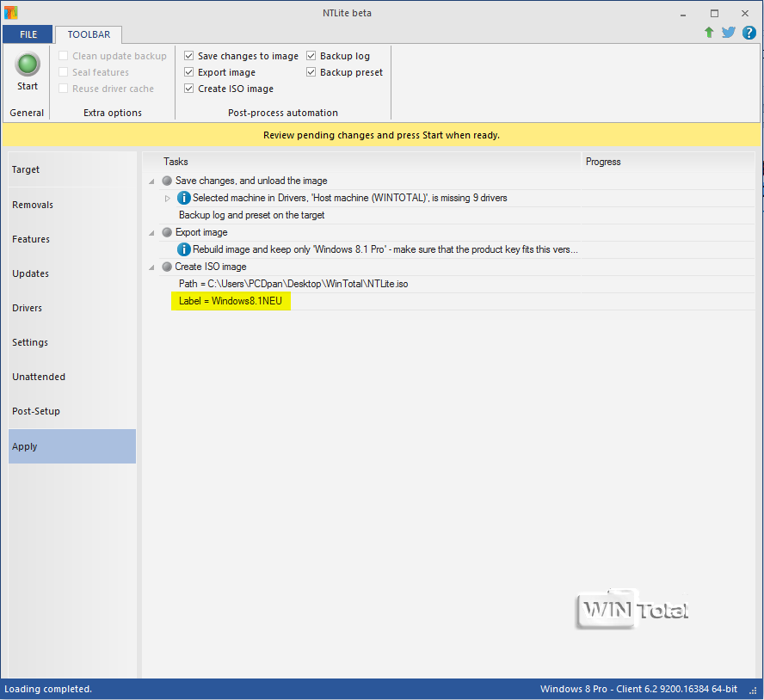Image resolution: width=764 pixels, height=700 pixels.
Task: Uncheck Save changes to image
Action: pyautogui.click(x=189, y=56)
